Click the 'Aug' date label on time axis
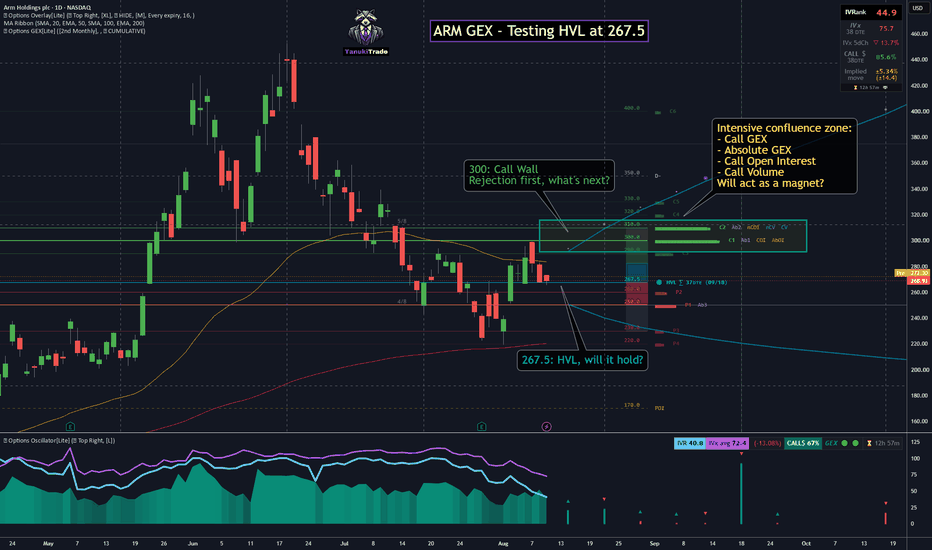Viewport: 932px width, 550px height. (503, 543)
